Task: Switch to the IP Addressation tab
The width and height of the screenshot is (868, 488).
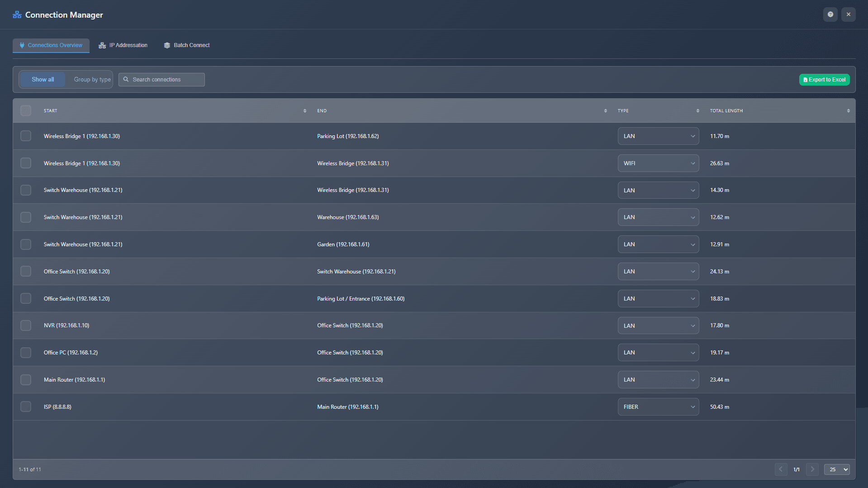Action: [x=123, y=45]
